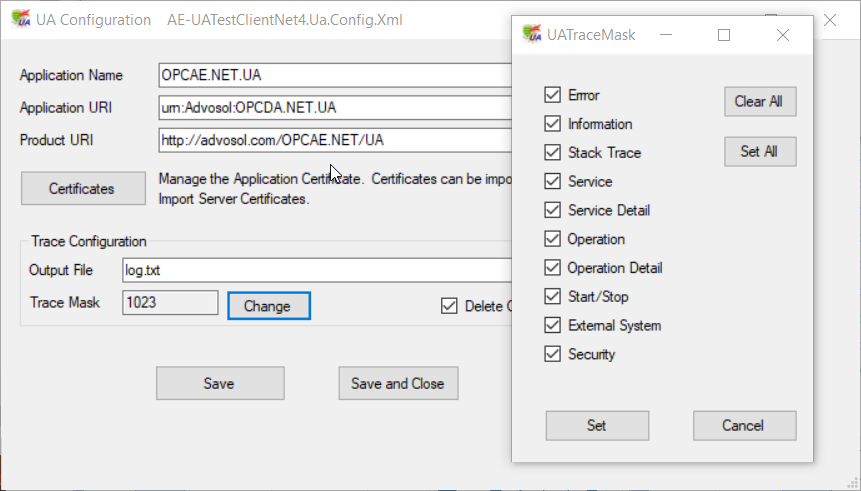Click the Output File text field

point(315,270)
